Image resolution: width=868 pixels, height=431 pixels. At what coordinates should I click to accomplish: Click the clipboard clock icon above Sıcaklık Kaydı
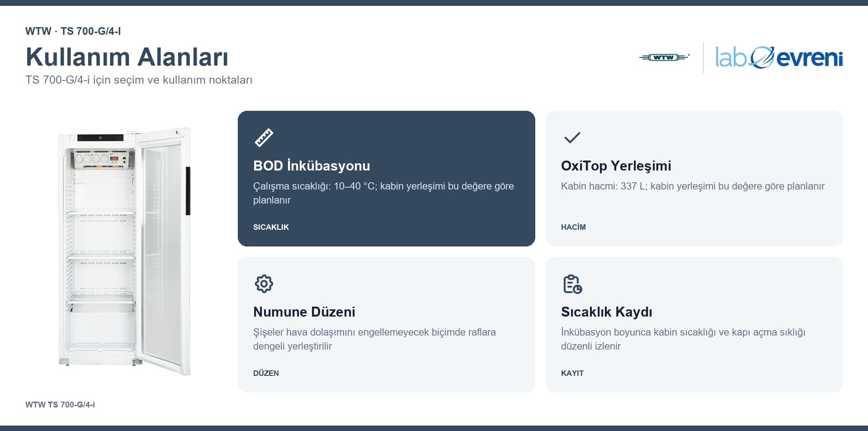[x=572, y=284]
